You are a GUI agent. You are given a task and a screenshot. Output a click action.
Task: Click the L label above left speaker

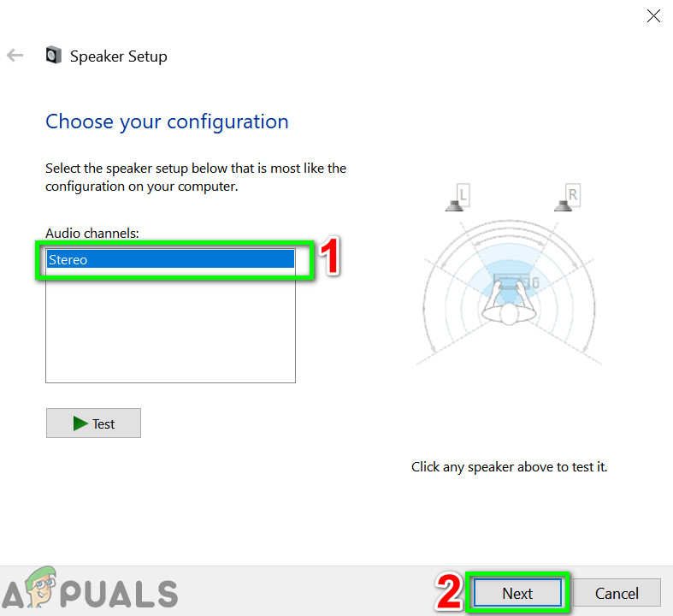[x=463, y=194]
